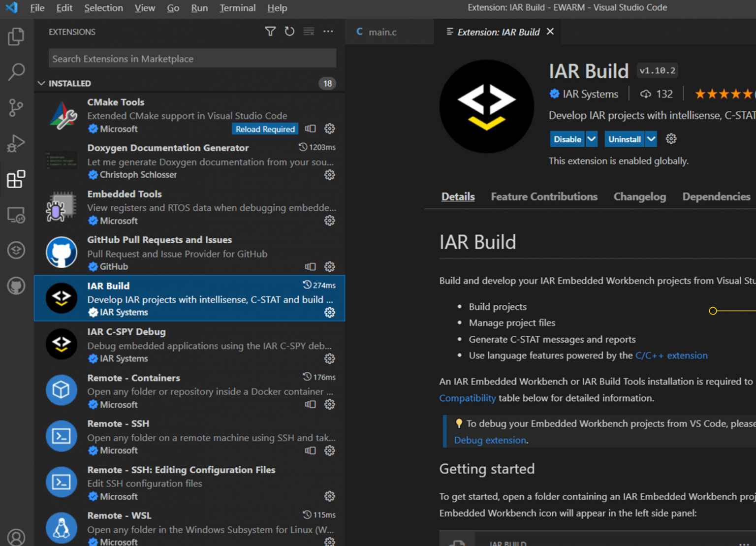Open the Disable dropdown arrow
This screenshot has height=546, width=756.
pos(591,139)
